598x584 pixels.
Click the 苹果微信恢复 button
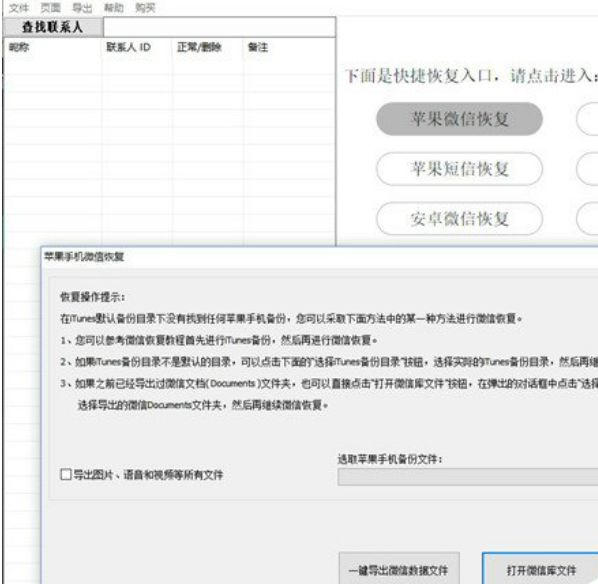tap(460, 119)
